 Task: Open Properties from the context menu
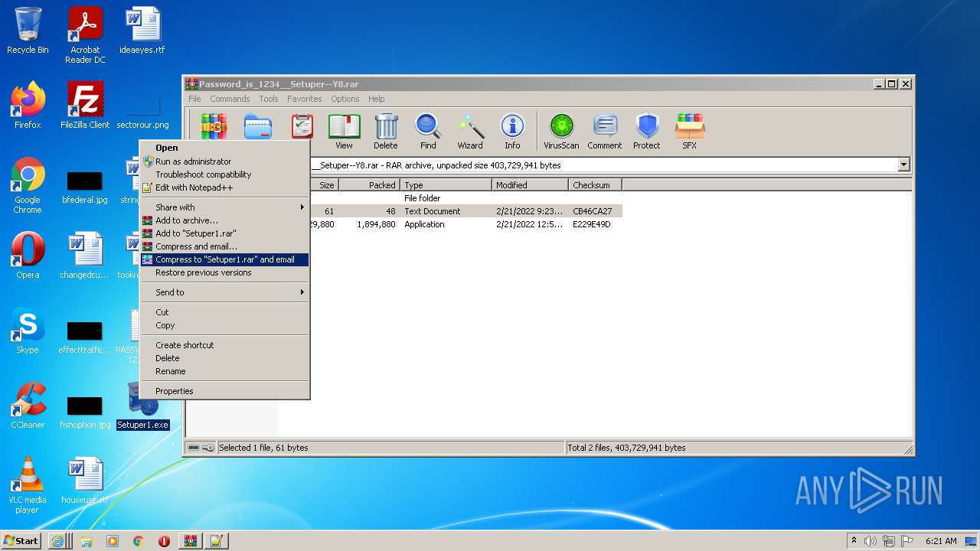[x=224, y=391]
